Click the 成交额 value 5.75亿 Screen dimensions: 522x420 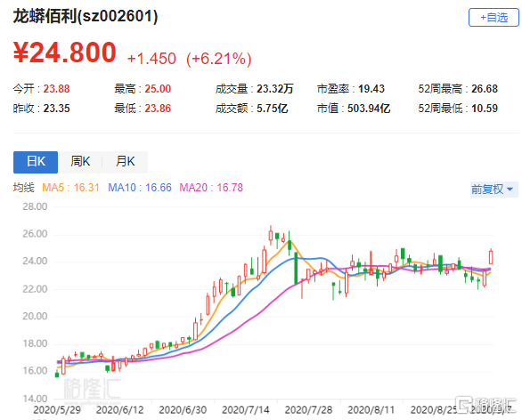272,109
